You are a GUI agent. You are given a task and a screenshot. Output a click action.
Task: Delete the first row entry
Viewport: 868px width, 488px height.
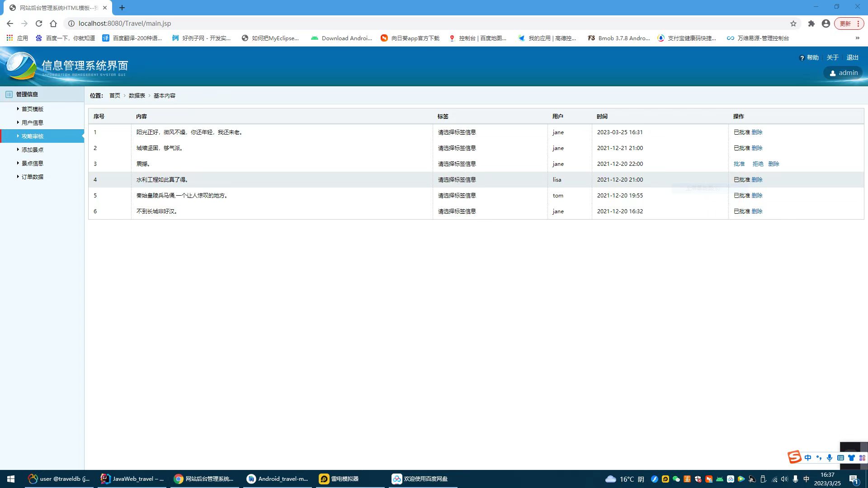tap(757, 132)
